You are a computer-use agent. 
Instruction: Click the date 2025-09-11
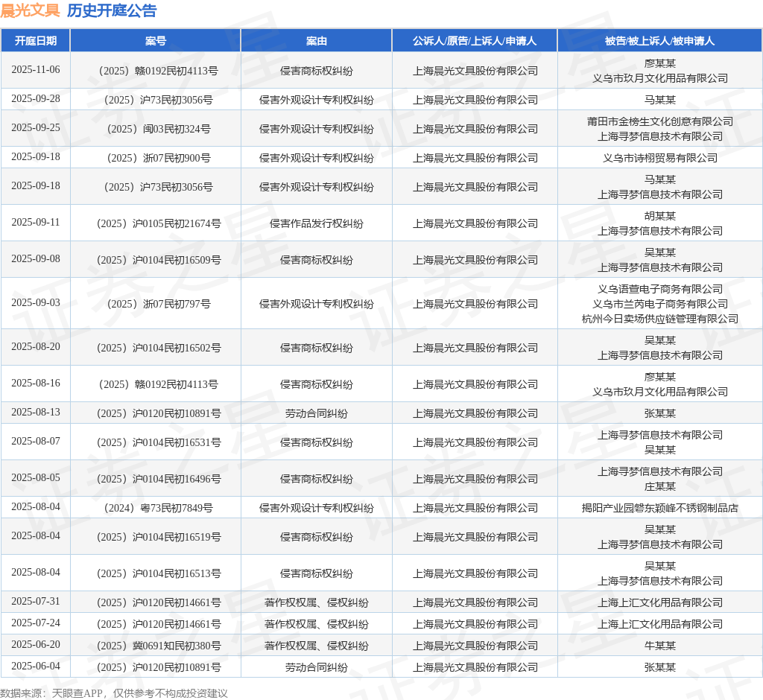coord(36,223)
